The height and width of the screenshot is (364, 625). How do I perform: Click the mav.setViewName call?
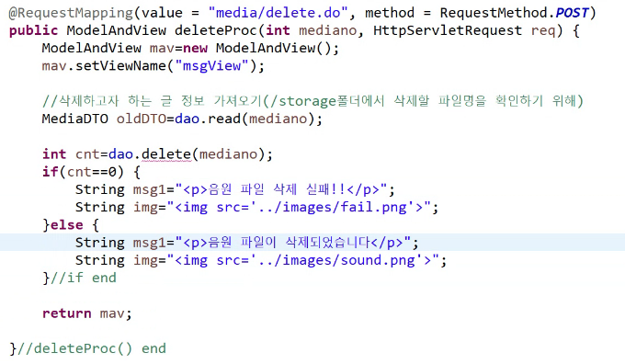153,65
